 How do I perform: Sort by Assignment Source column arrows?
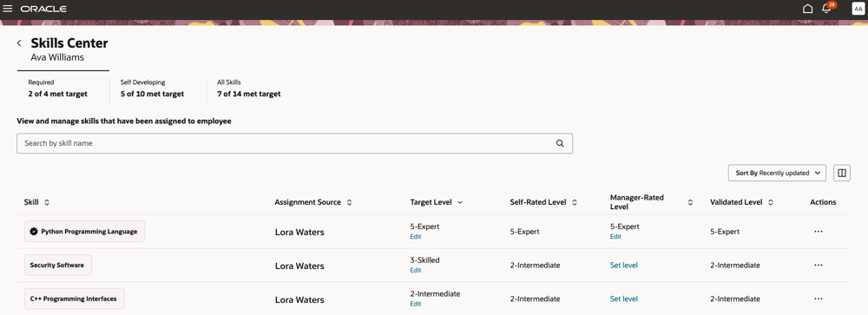349,202
